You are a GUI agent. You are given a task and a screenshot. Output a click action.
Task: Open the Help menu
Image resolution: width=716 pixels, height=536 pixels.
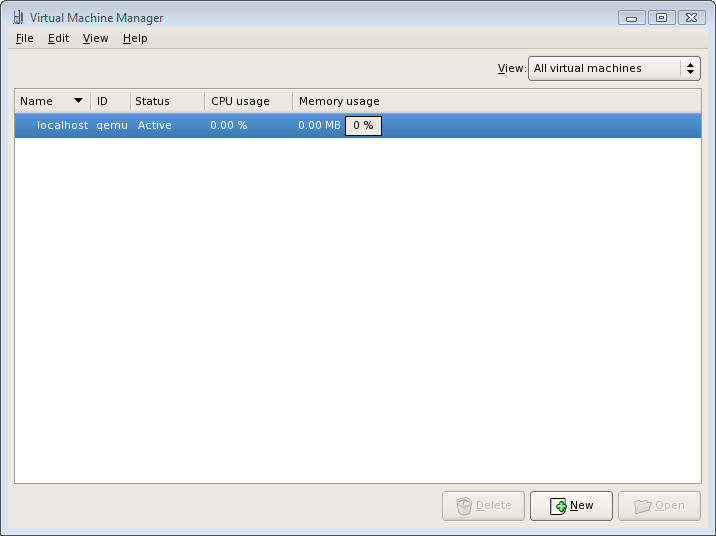tap(135, 38)
